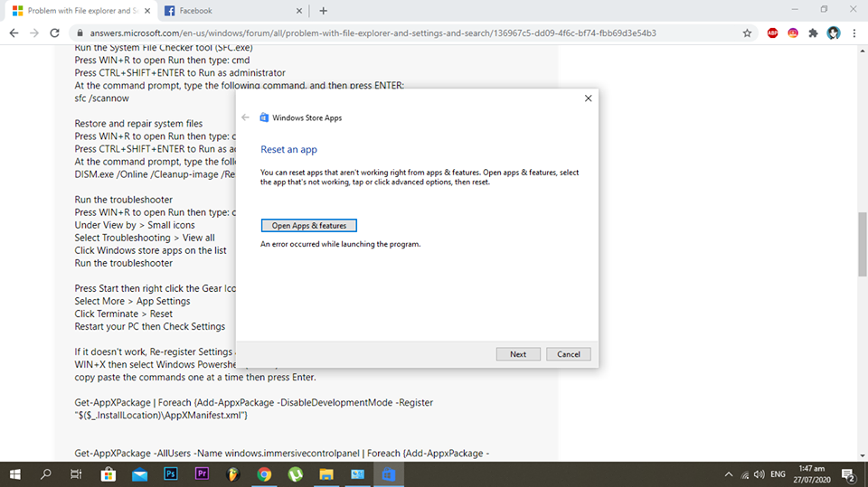The width and height of the screenshot is (868, 487).
Task: Open the Windows Start menu
Action: (x=15, y=474)
